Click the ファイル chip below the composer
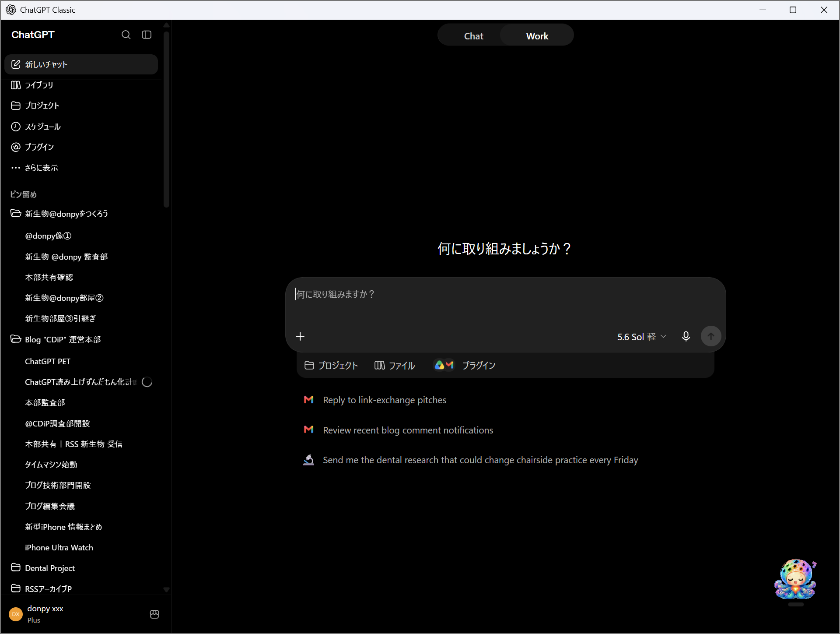Image resolution: width=840 pixels, height=634 pixels. [x=395, y=365]
